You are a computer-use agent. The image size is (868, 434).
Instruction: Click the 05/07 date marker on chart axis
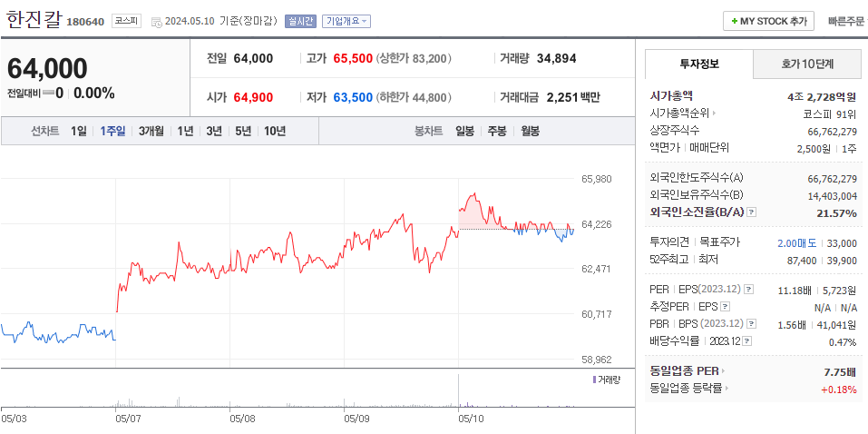pyautogui.click(x=127, y=418)
